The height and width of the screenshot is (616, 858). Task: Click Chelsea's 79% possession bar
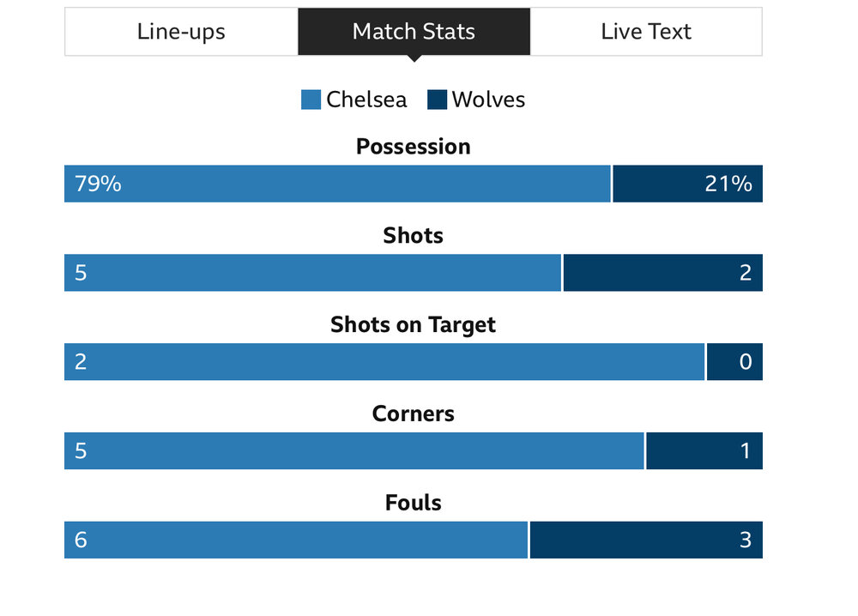(x=337, y=184)
